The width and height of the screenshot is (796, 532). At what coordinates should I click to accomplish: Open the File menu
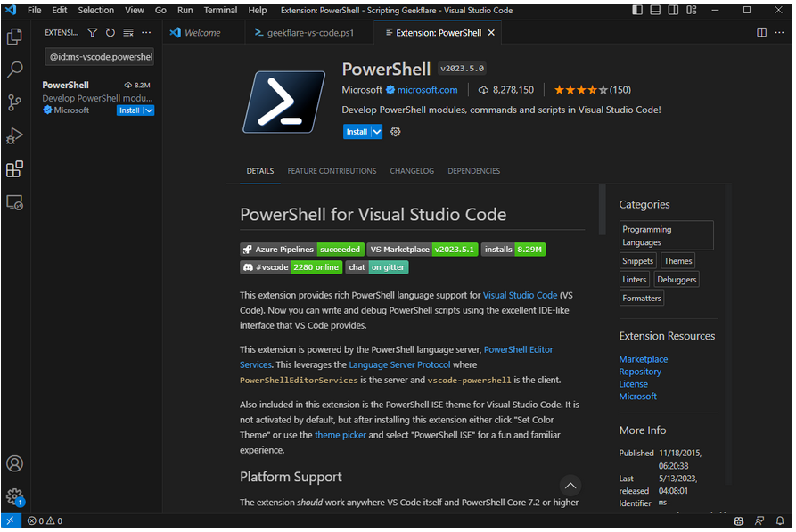click(x=35, y=10)
